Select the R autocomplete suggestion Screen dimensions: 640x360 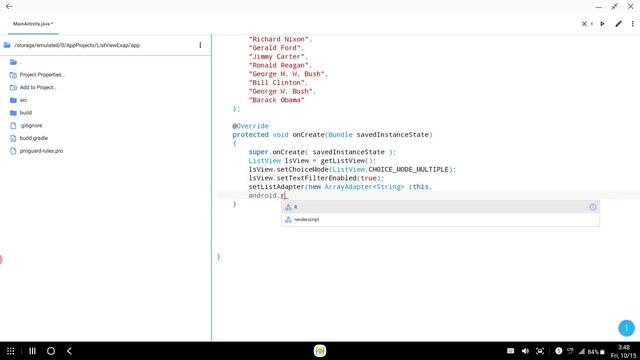(x=440, y=207)
